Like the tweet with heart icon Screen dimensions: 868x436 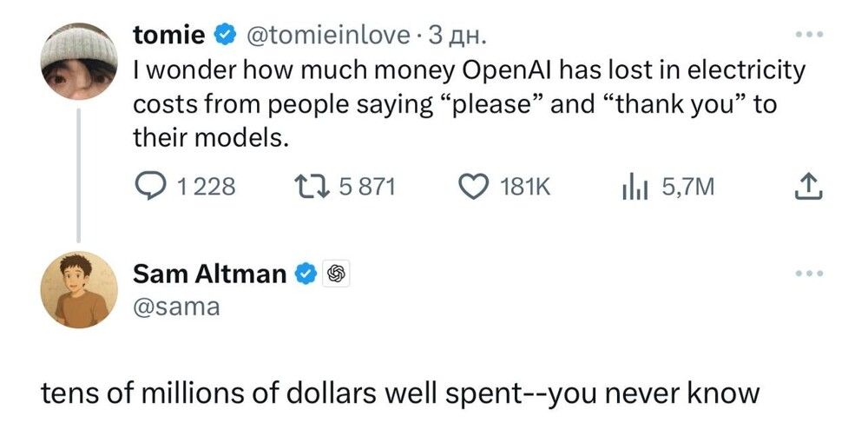pyautogui.click(x=472, y=186)
